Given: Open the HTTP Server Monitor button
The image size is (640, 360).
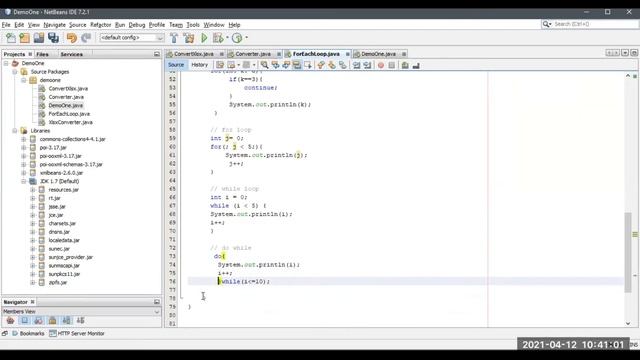Looking at the screenshot, I should (x=77, y=333).
